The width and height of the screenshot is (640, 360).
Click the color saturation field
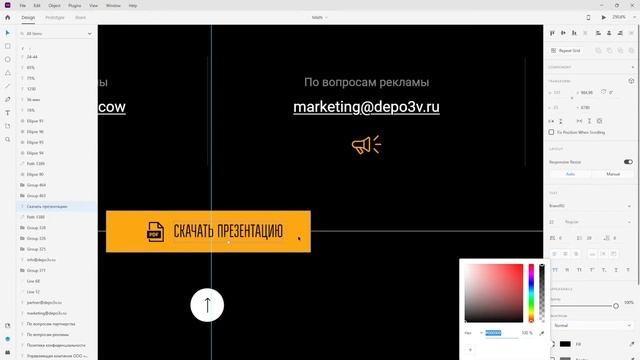click(x=493, y=293)
